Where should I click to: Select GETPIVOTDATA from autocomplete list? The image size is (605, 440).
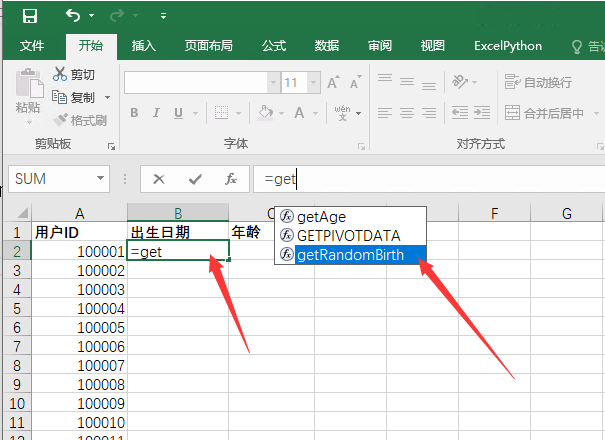tap(350, 235)
